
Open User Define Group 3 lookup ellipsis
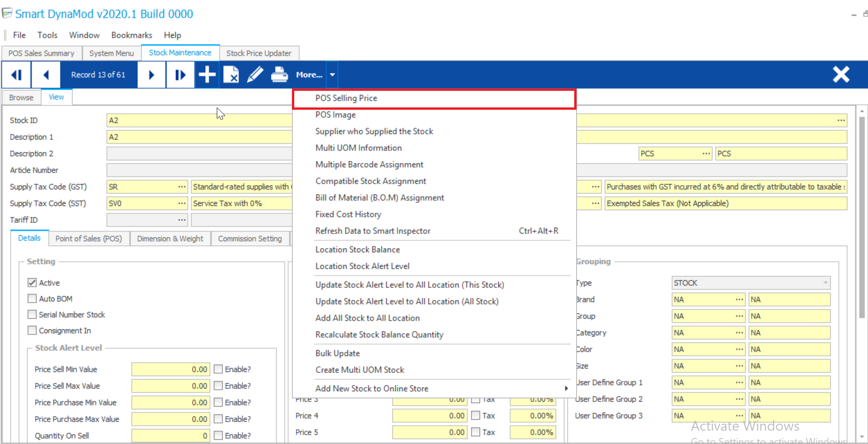739,415
